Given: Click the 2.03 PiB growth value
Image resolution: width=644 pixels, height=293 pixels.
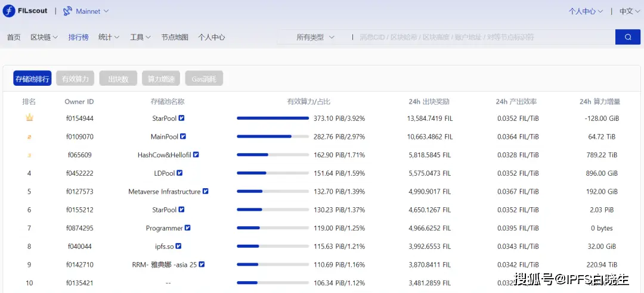Looking at the screenshot, I should point(602,210).
